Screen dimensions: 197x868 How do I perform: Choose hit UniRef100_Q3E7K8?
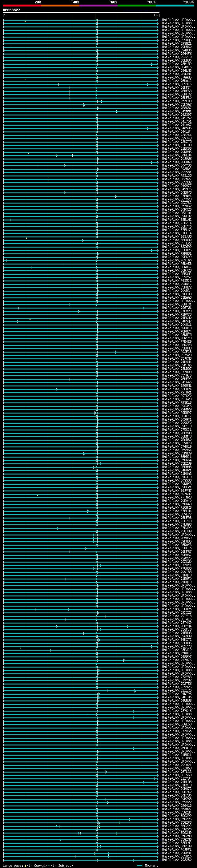point(176,521)
